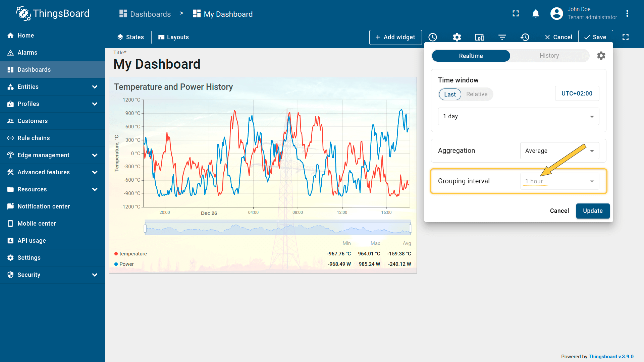Open manage entity aliases icon
Image resolution: width=644 pixels, height=362 pixels.
[x=479, y=37]
